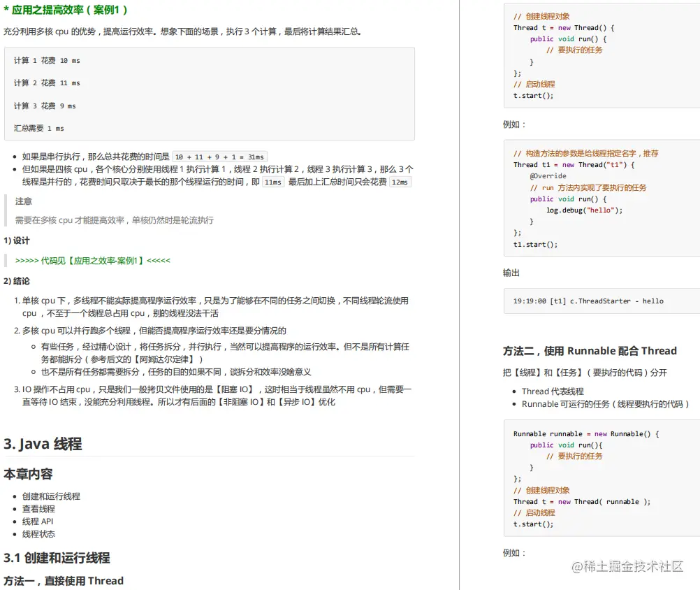Click the line '计算 1 花费 10 ms'

coord(47,60)
